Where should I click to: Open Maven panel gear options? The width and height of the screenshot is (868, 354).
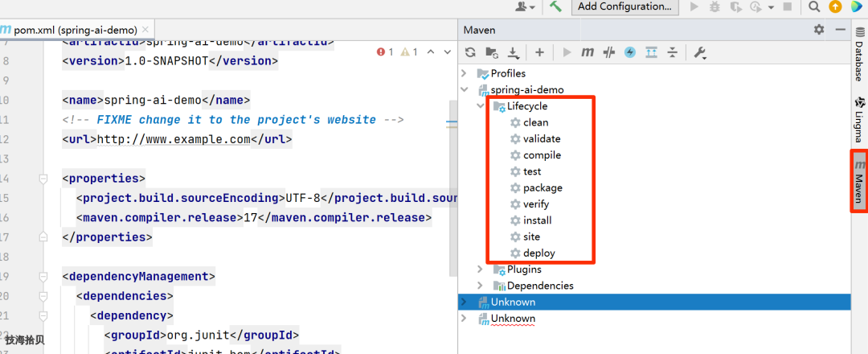[819, 30]
